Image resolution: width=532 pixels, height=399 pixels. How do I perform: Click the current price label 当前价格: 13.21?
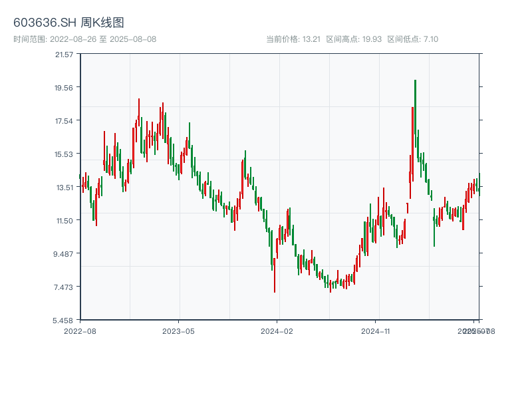point(293,39)
